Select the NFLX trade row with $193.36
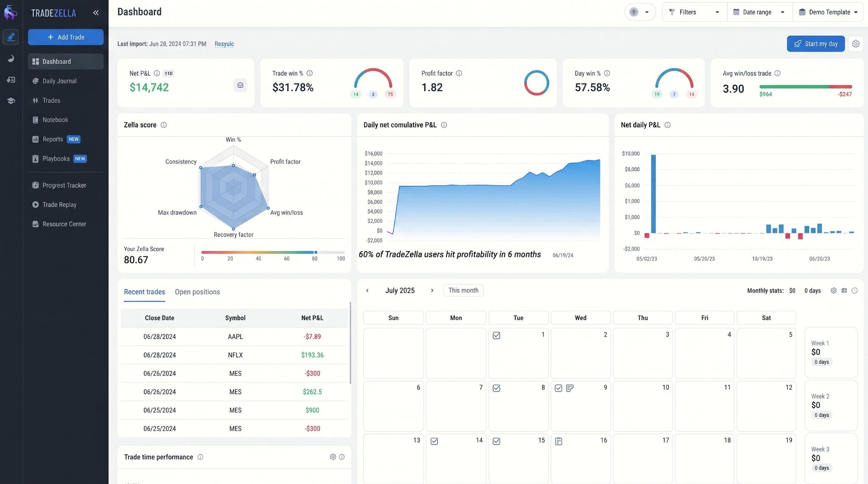The image size is (868, 484). [x=234, y=355]
